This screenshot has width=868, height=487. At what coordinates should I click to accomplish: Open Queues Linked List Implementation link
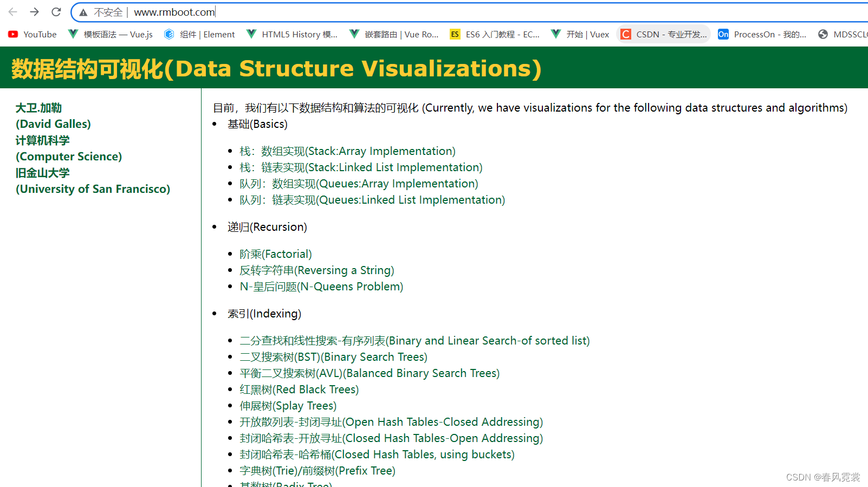click(373, 200)
